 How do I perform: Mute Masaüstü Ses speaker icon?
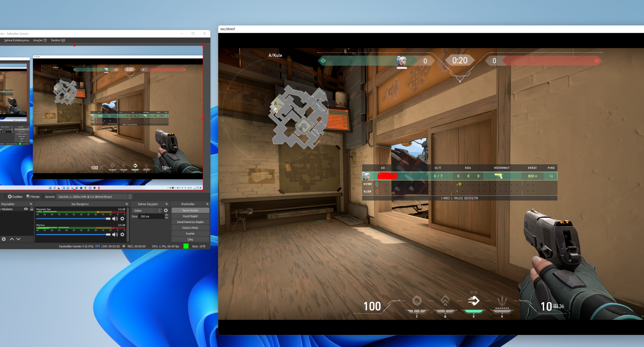click(x=115, y=219)
